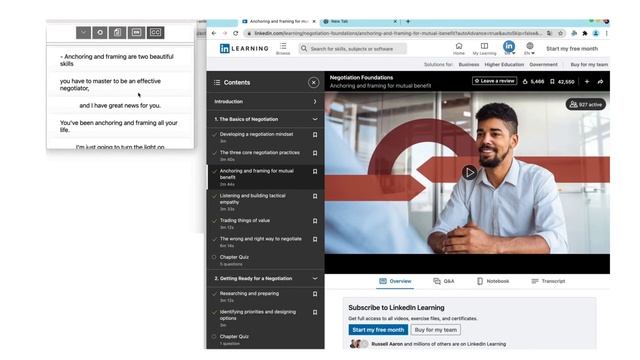
Task: Open Chrome three-dot menu
Action: [607, 33]
